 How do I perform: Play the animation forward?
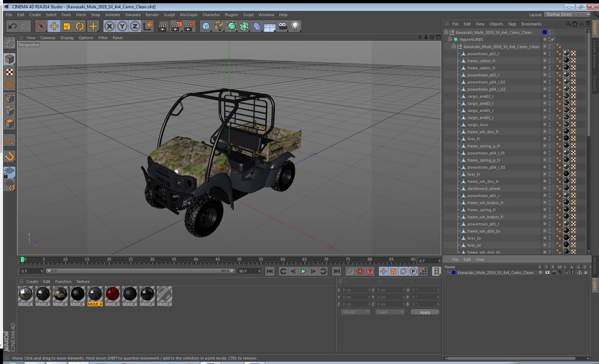point(303,271)
